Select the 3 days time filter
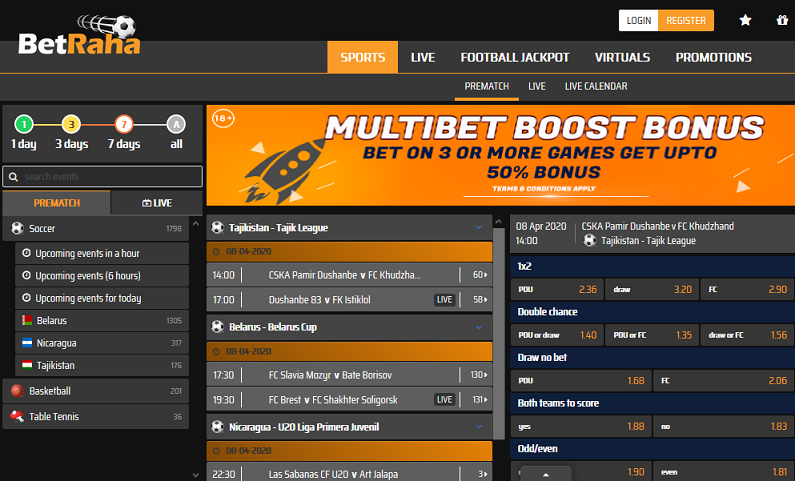This screenshot has width=795, height=481. tap(71, 133)
